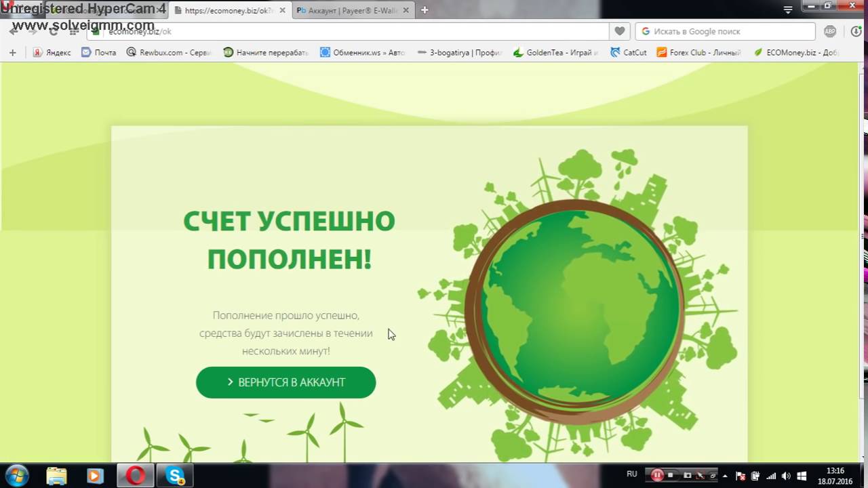Click the Windows logo tray icon
The width and height of the screenshot is (868, 488).
[x=802, y=476]
